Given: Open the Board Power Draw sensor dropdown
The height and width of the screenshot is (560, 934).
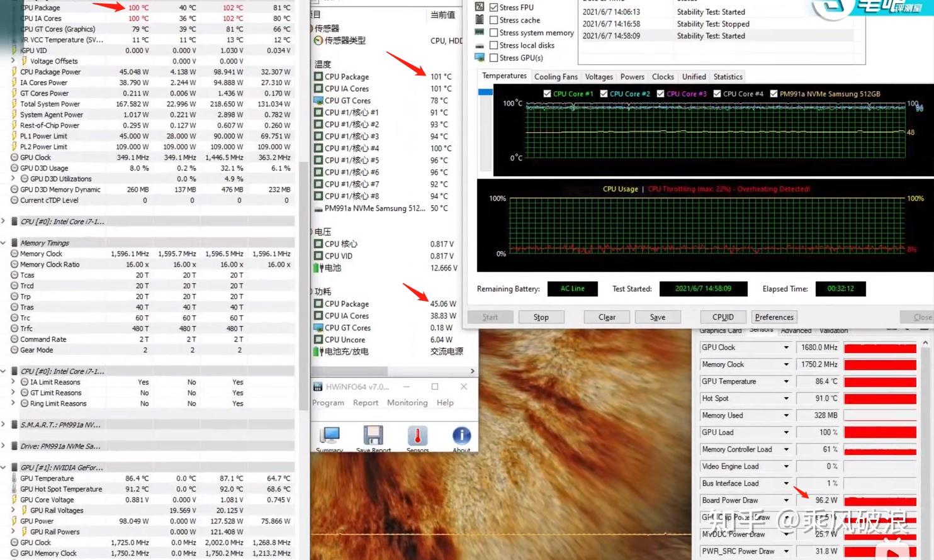Looking at the screenshot, I should 786,500.
